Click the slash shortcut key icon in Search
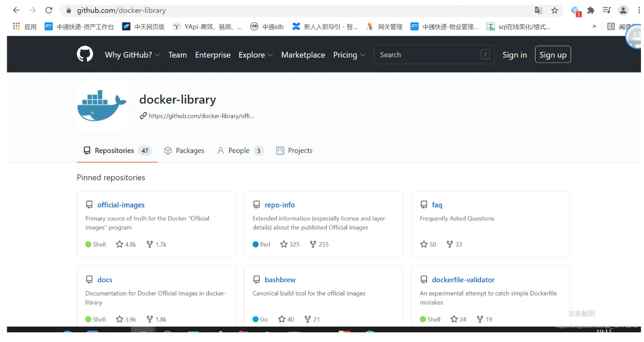 (x=485, y=55)
